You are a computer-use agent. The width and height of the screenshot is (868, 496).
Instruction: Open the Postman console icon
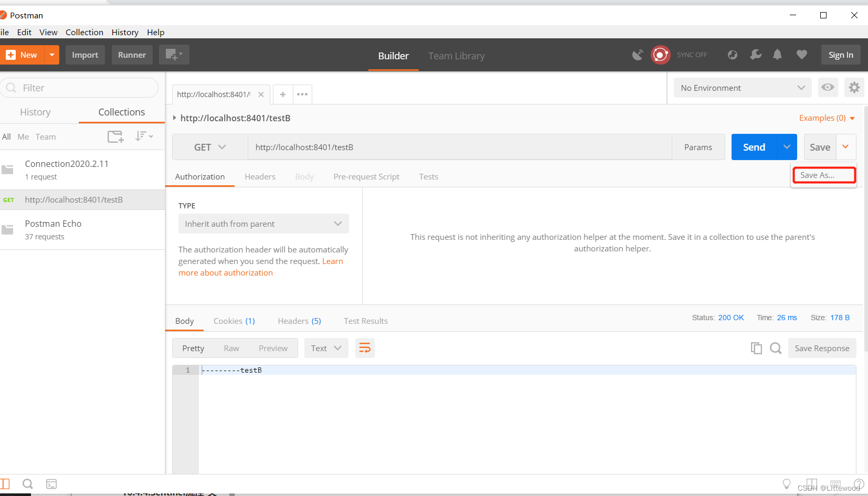pos(51,484)
